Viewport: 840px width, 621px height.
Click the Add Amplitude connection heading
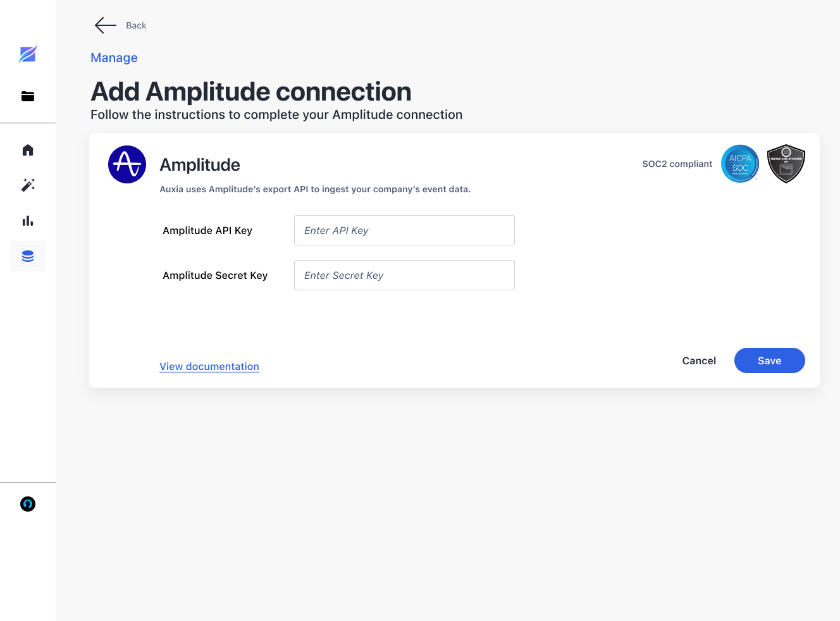coord(251,92)
